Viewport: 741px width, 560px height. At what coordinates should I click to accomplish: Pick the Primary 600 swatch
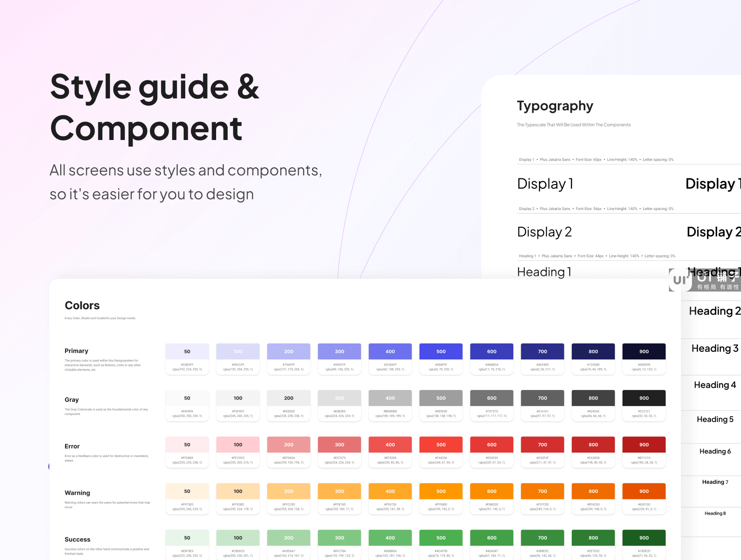[492, 359]
